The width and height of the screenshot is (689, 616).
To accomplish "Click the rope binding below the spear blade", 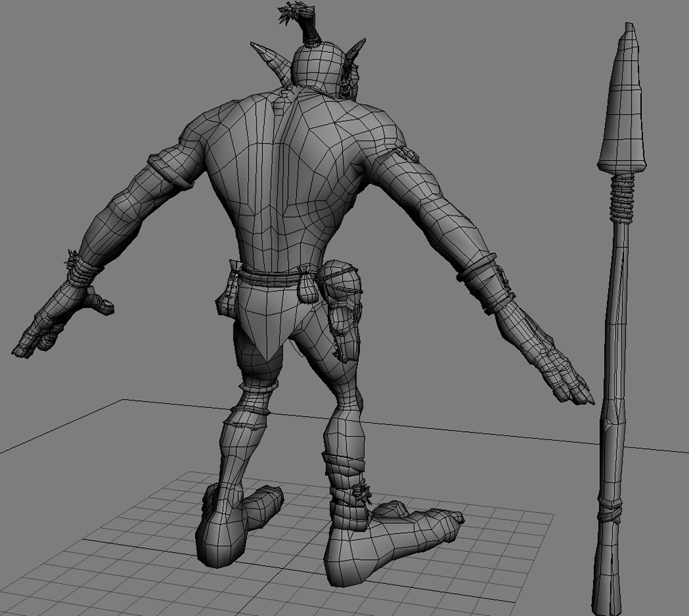I will coord(623,198).
